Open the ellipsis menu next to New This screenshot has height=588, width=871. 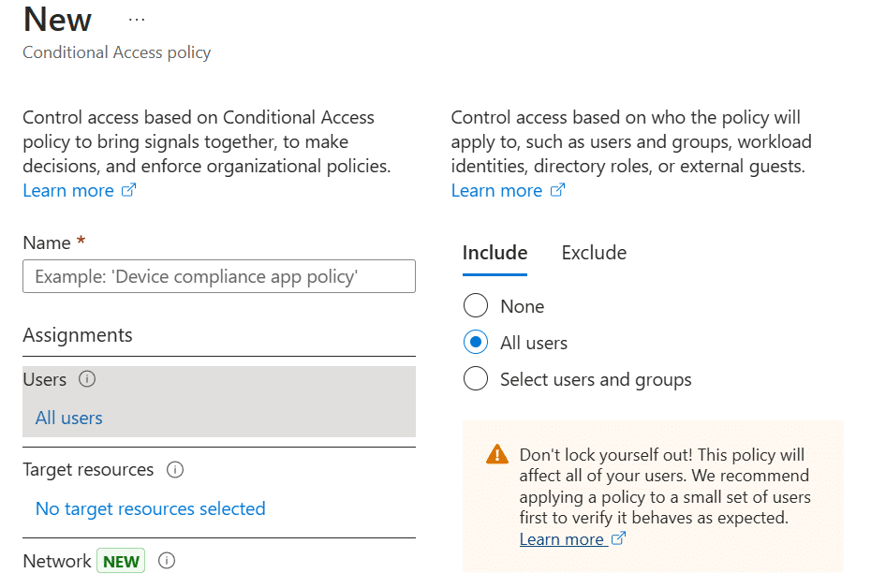click(x=136, y=20)
